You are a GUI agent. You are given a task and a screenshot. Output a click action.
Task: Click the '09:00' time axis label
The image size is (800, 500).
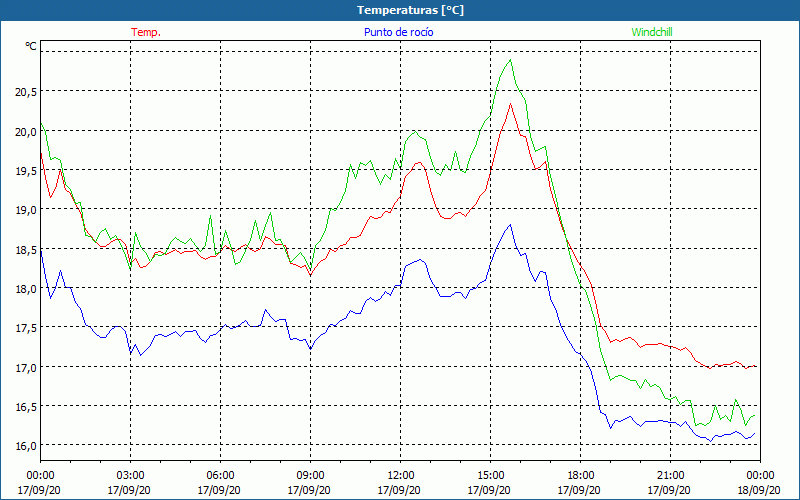point(310,476)
